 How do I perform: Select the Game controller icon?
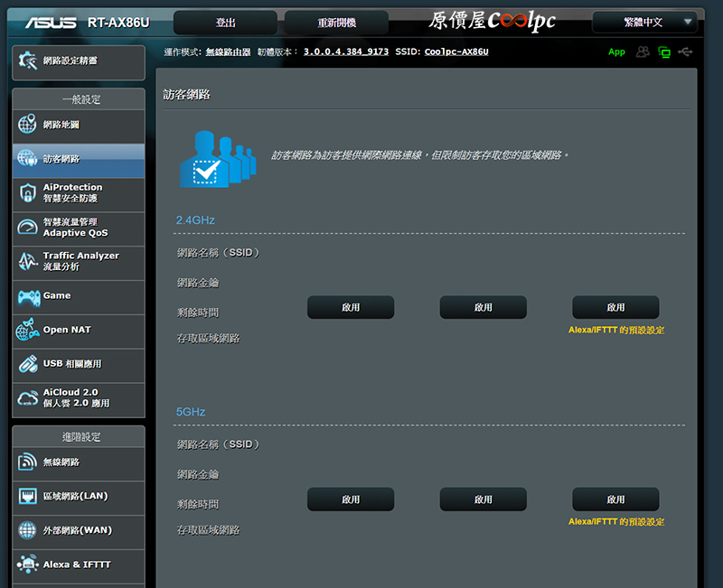28,296
